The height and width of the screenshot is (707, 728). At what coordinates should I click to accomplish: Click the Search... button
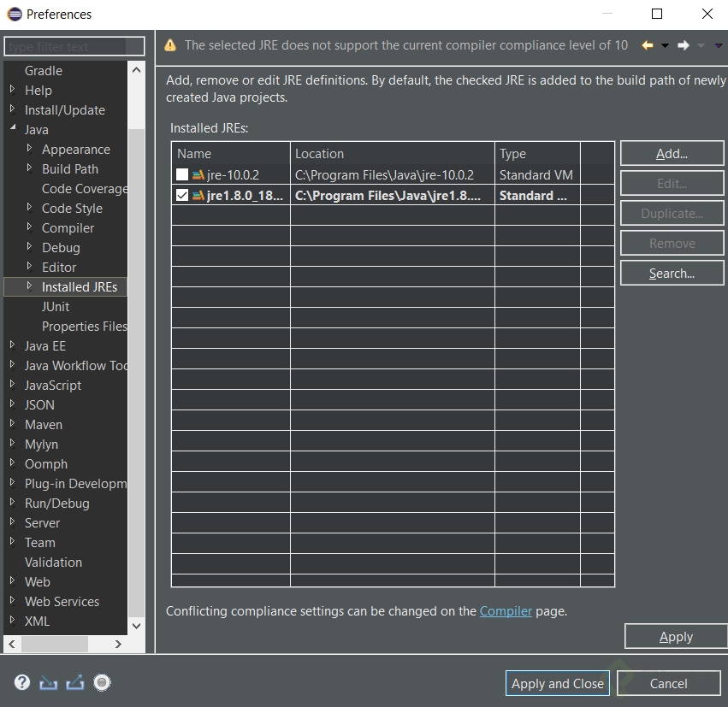(x=672, y=274)
